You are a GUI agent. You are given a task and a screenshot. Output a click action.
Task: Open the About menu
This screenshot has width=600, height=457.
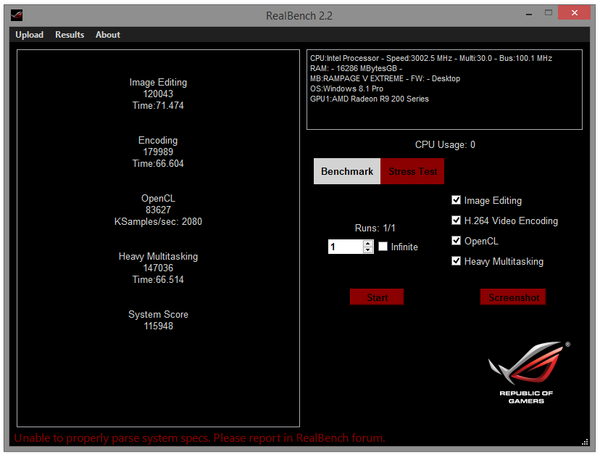[108, 35]
